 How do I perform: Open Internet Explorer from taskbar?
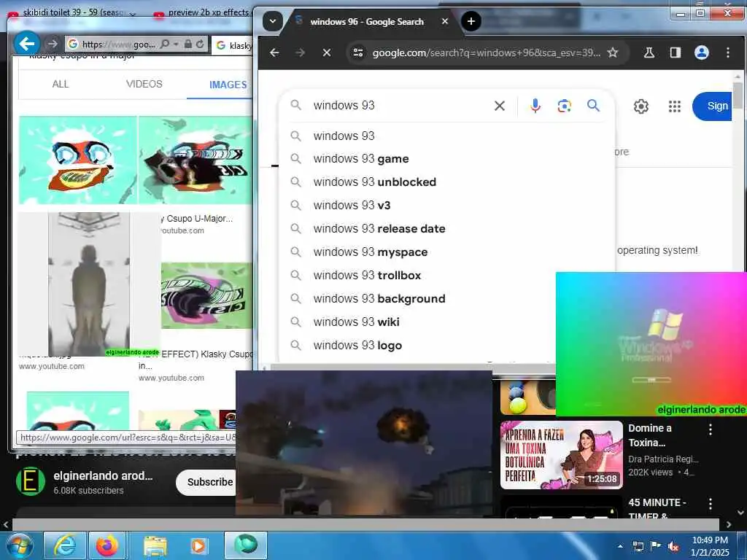[64, 545]
